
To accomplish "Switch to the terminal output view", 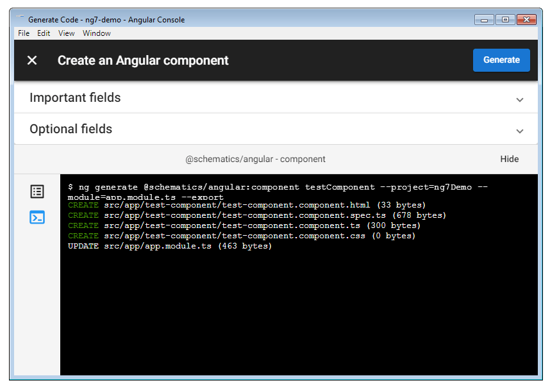I will 37,218.
